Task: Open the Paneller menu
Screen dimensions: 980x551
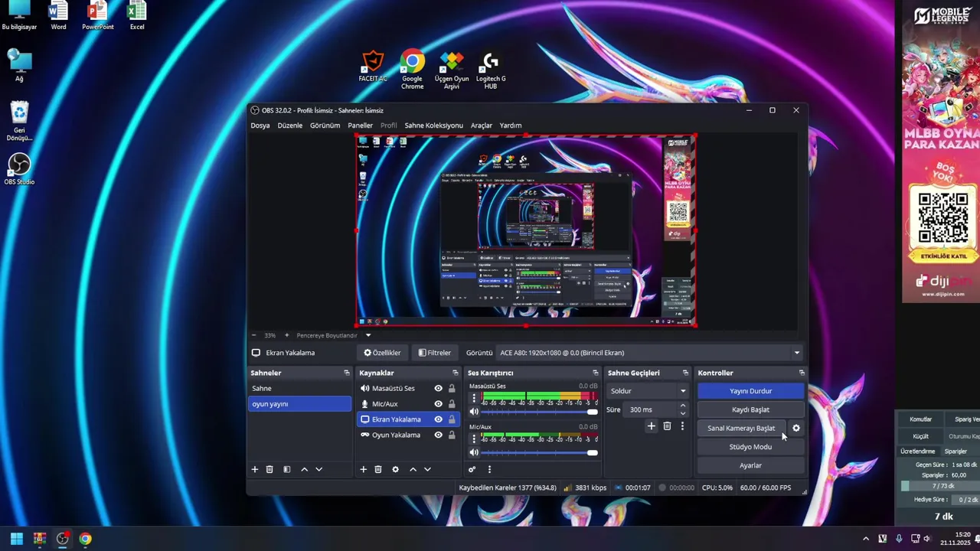Action: coord(361,126)
